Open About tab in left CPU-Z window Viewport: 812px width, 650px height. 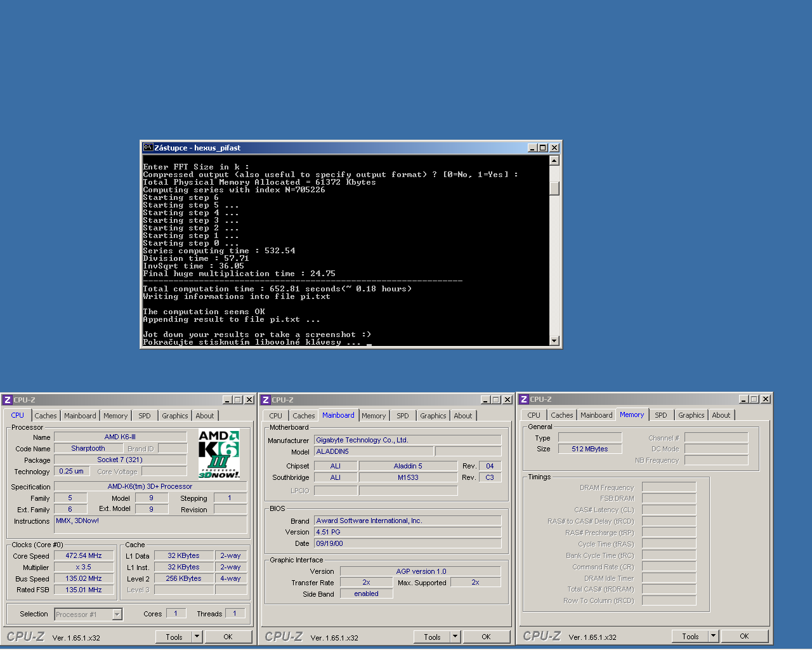point(205,416)
